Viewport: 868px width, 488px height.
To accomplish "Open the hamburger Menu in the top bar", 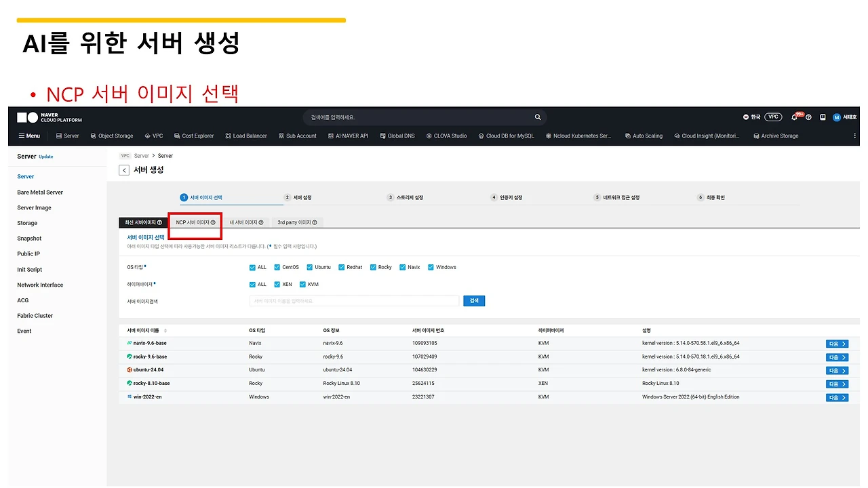I will coord(28,136).
